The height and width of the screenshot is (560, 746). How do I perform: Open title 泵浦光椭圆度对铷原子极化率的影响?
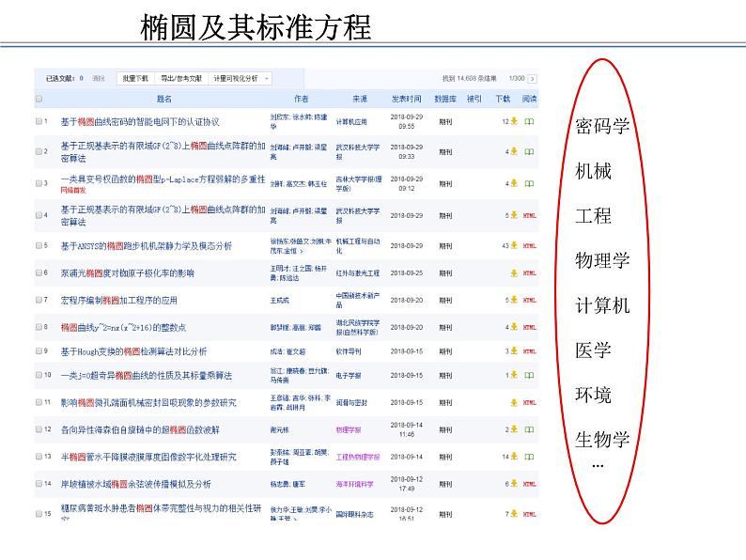coord(127,273)
